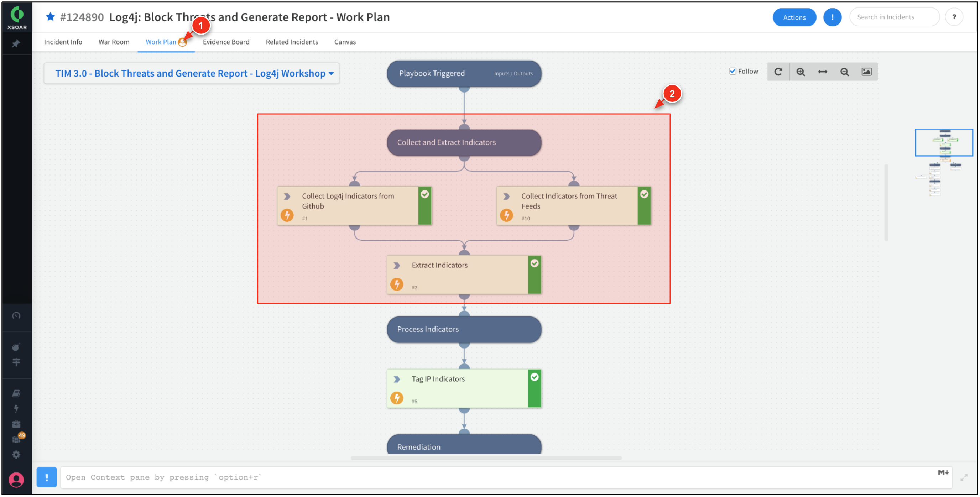Click the refresh work plan icon
Screen dimensions: 980x497
(778, 72)
